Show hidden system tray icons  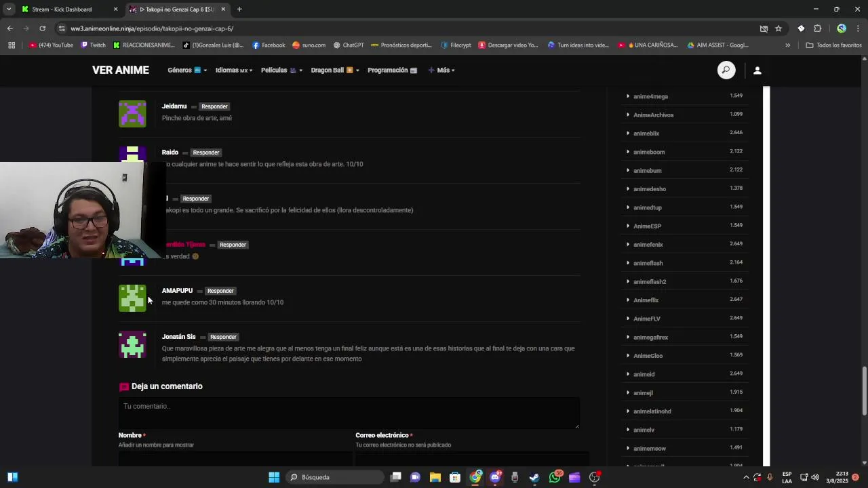coord(746,477)
